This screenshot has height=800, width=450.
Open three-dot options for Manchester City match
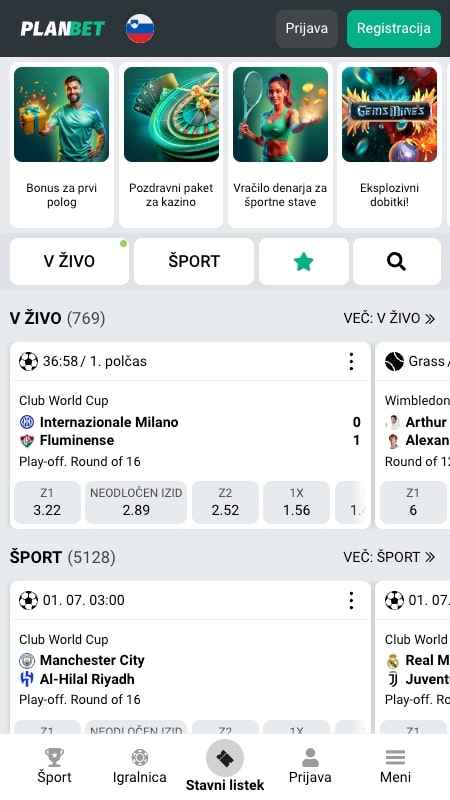(351, 600)
